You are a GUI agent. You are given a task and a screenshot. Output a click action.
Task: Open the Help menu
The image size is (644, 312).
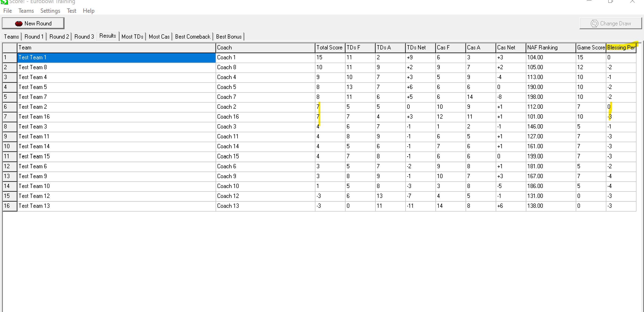click(x=89, y=11)
